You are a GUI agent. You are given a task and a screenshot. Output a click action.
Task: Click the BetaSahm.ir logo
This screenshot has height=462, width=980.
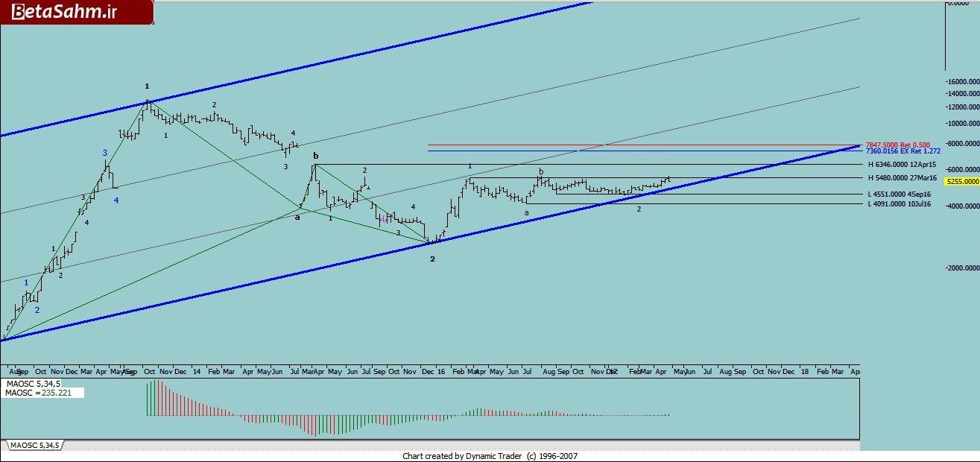click(x=76, y=12)
